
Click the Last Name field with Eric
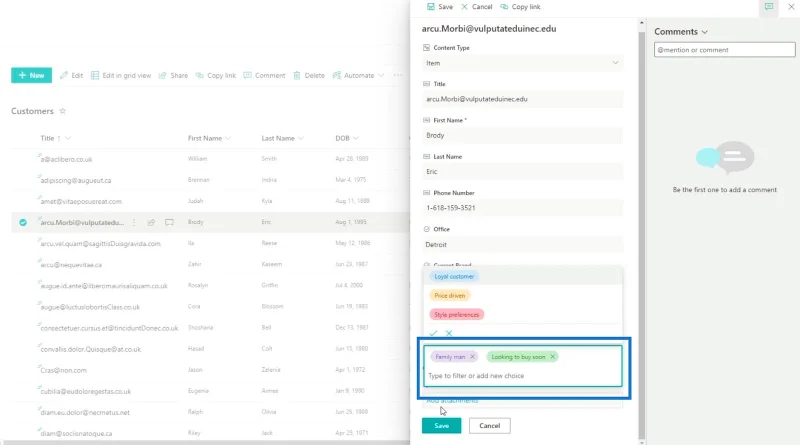[522, 171]
